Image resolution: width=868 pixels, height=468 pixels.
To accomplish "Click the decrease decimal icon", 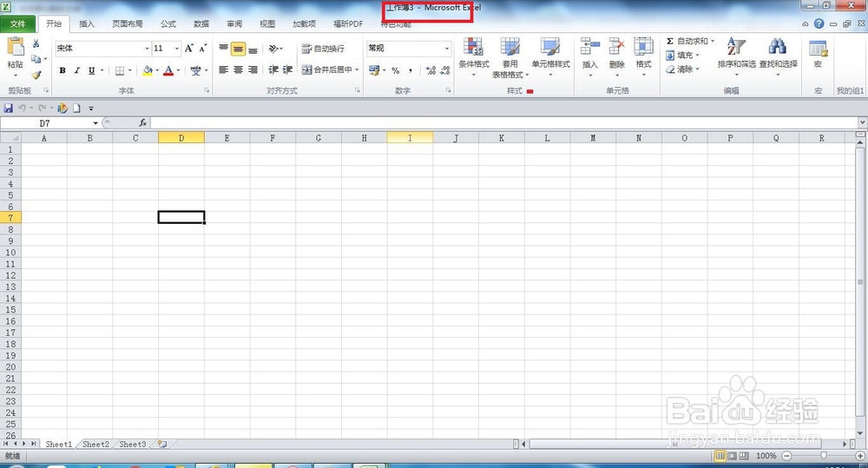I will tap(444, 70).
